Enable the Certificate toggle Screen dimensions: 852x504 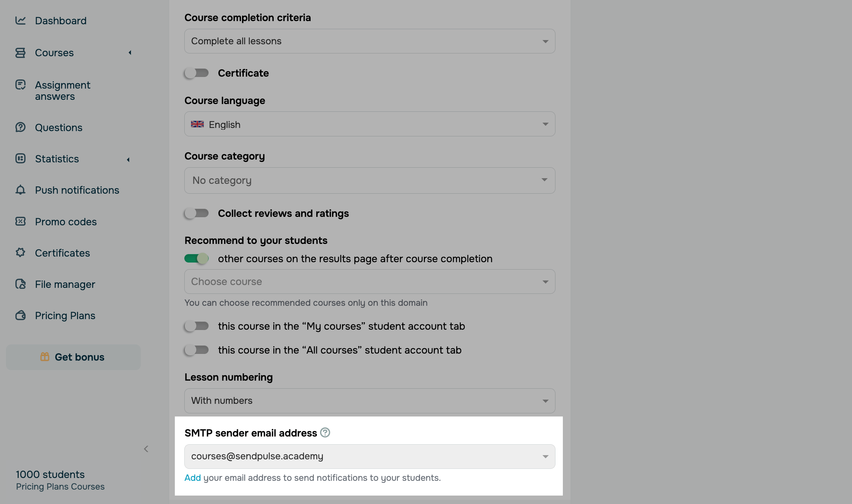pyautogui.click(x=197, y=73)
